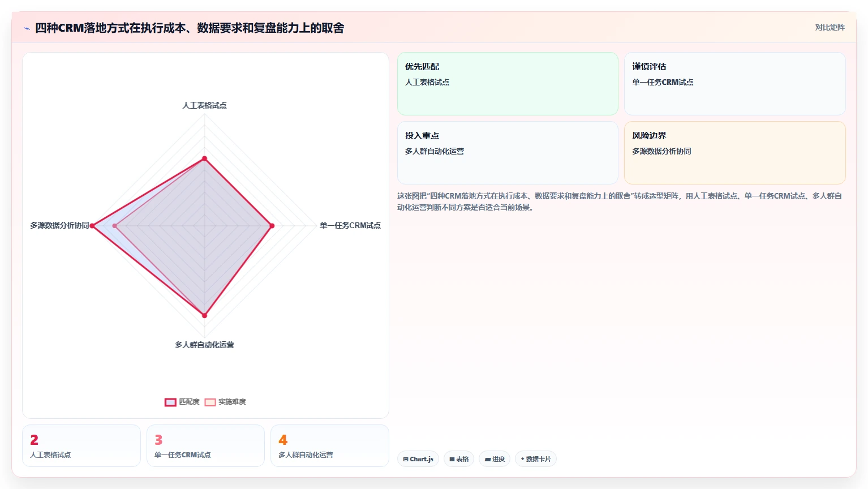Screen dimensions: 868x489
Task: Click the bottom radar data point
Action: pos(204,315)
